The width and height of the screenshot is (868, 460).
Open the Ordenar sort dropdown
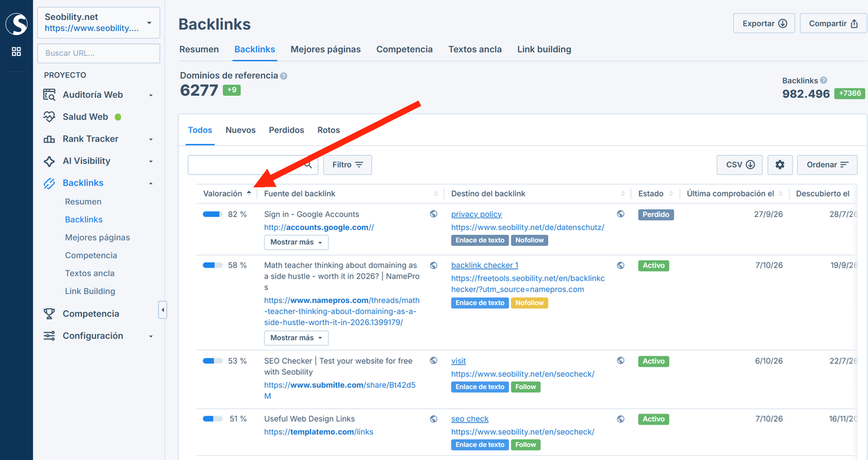pos(827,165)
